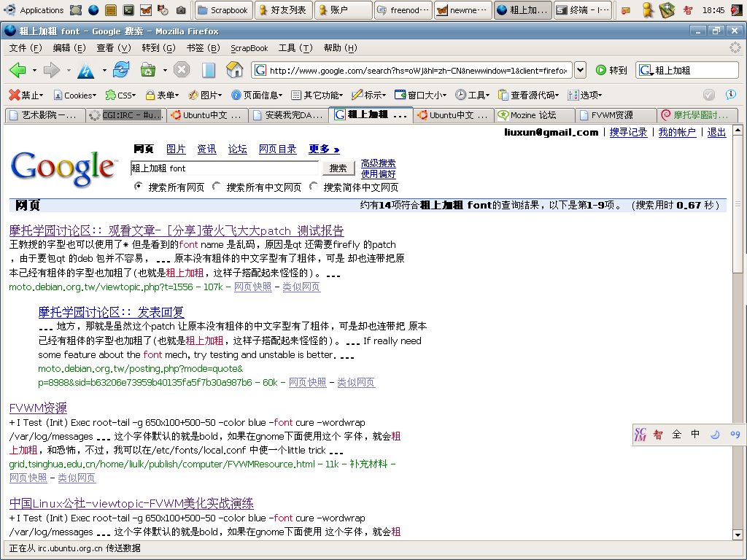Open the 查看源代码 dropdown

(528, 96)
